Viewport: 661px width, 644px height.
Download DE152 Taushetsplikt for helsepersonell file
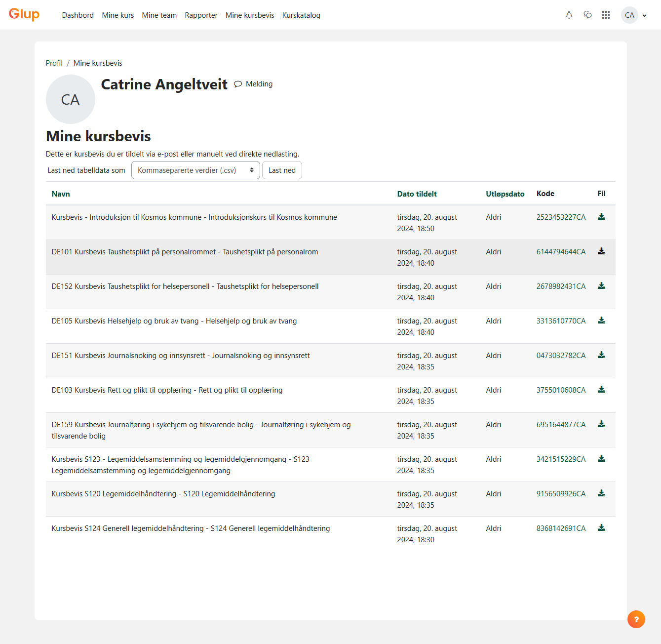point(601,286)
